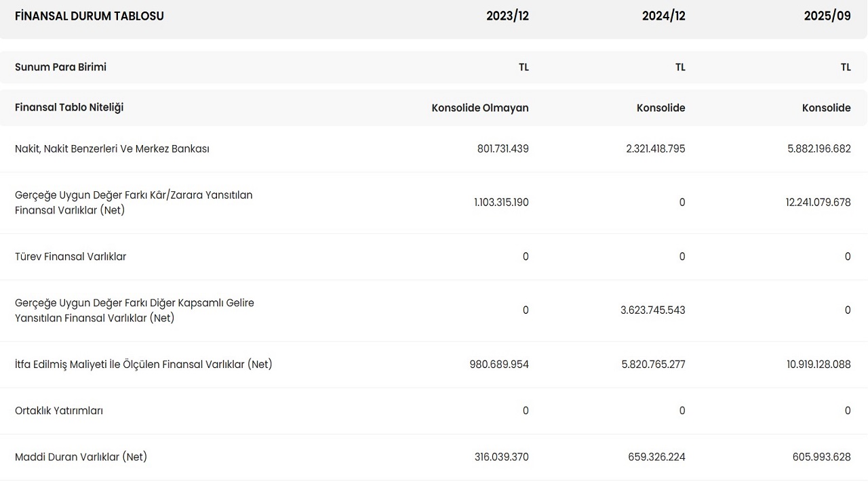Select the 2025/09 column header
Viewport: 868px width, 488px height.
tap(827, 16)
